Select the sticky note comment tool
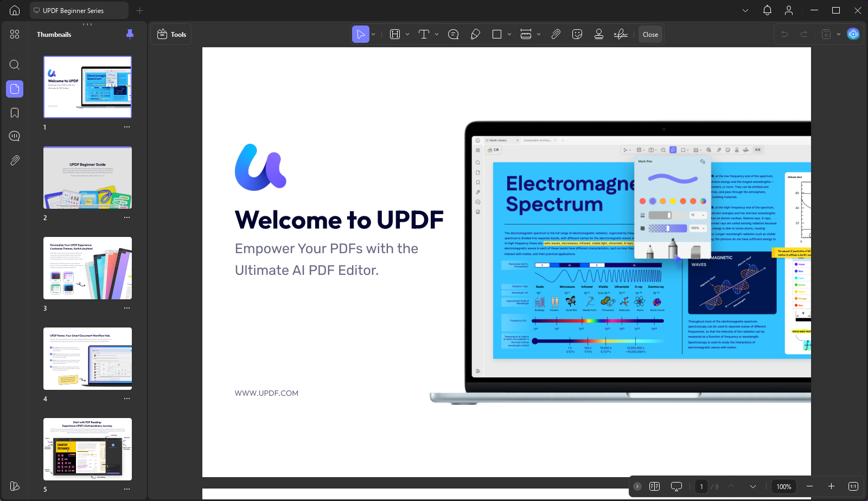This screenshot has width=868, height=501. 454,34
